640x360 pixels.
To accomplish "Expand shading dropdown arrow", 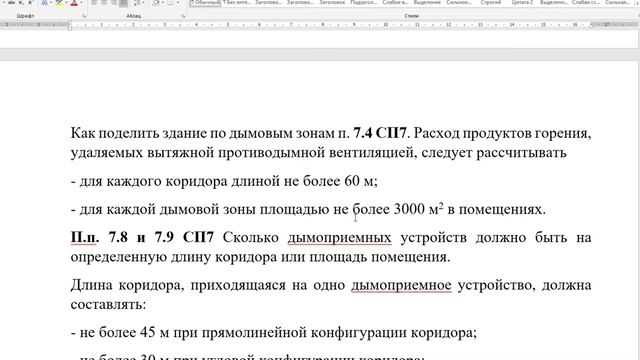I will [162, 2].
